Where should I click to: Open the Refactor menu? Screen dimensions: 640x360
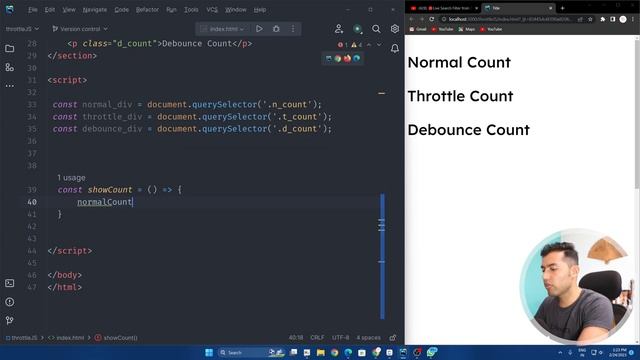[147, 9]
